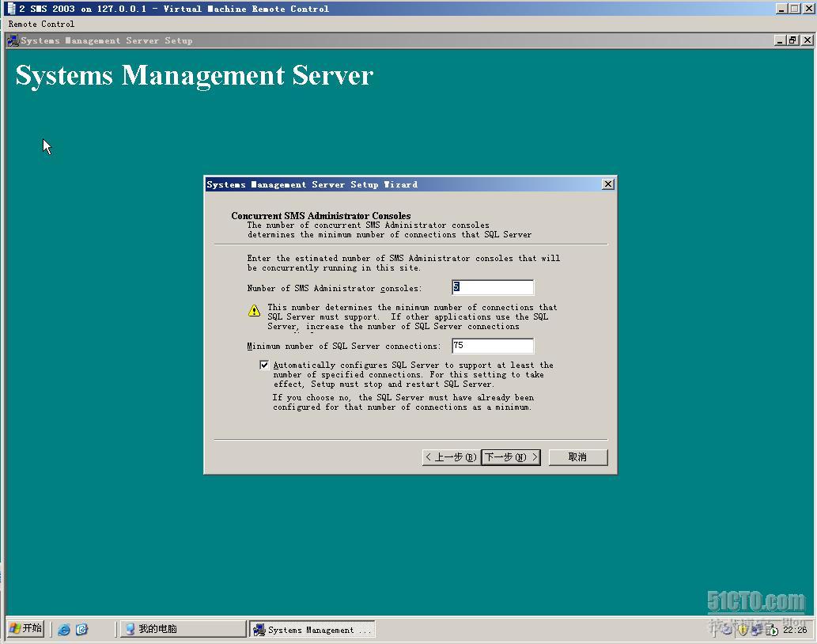Click the system clock showing 22:26

click(795, 630)
